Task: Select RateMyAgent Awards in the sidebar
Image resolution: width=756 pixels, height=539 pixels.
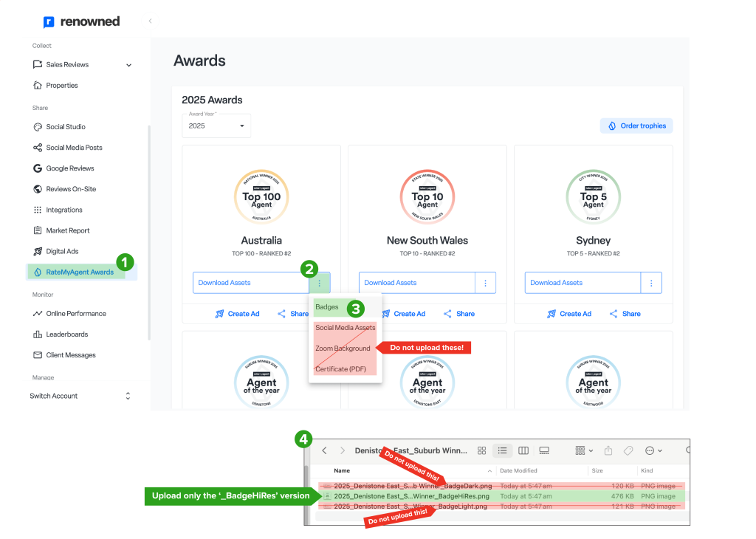Action: (x=79, y=272)
